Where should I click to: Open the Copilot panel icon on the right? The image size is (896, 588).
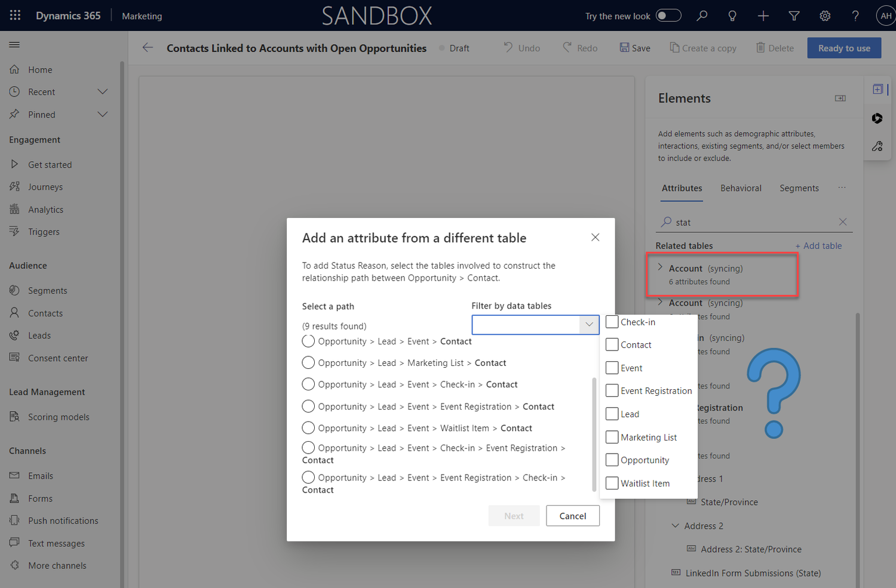click(877, 118)
